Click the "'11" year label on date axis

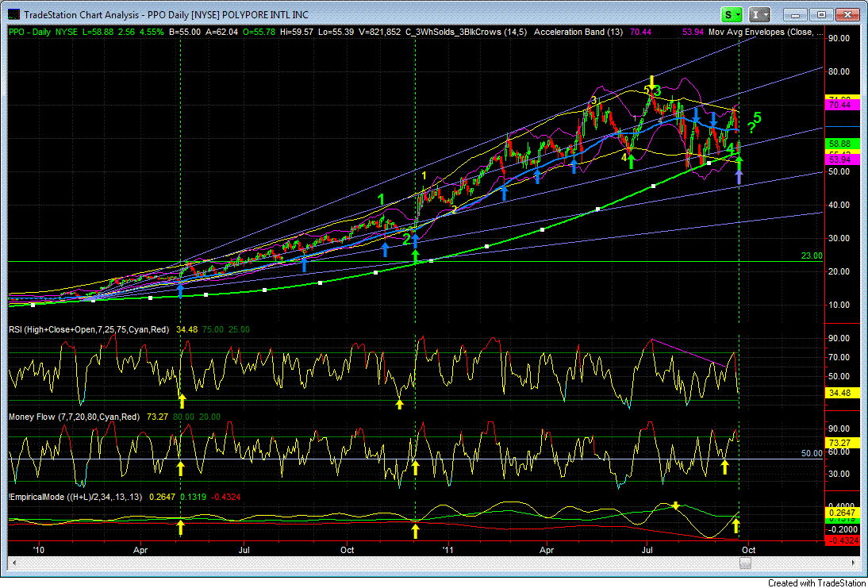point(447,551)
